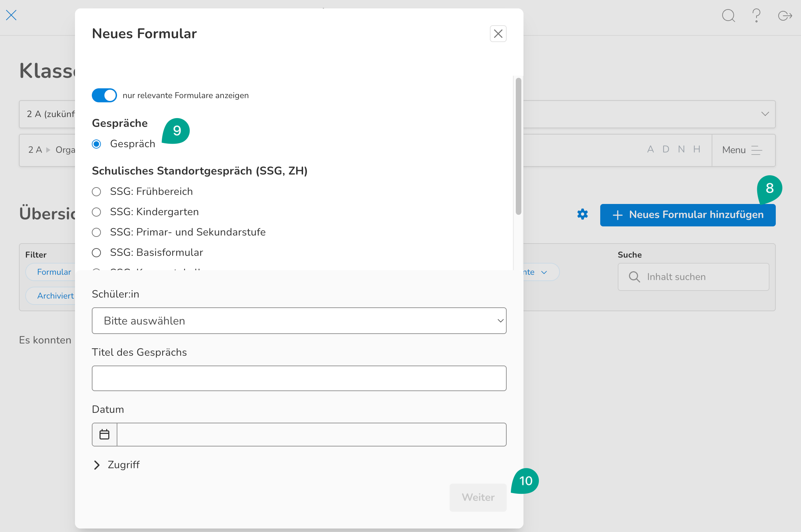Click the Archiviert filter chip
This screenshot has height=532, width=801.
[55, 296]
